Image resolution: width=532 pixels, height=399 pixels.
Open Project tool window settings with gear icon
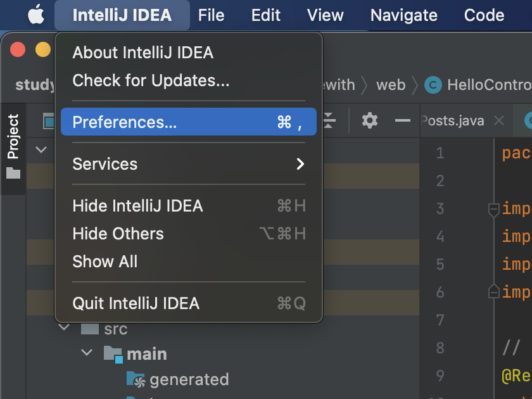click(x=369, y=120)
